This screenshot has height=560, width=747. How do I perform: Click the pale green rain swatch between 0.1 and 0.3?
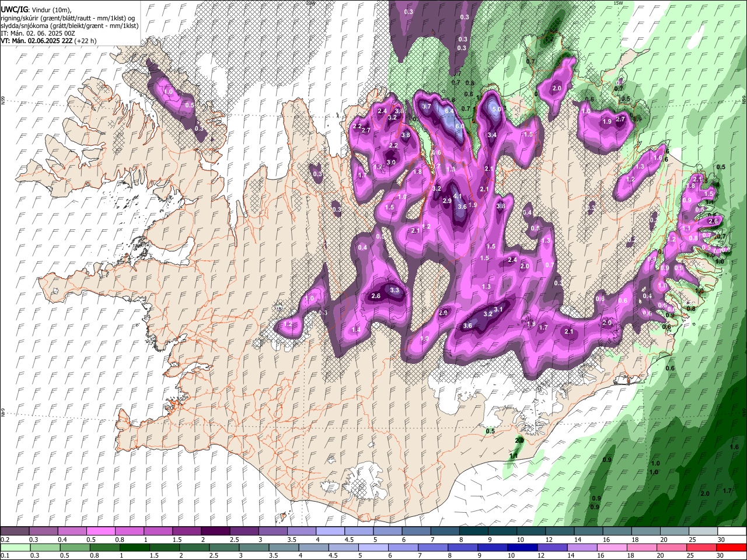[x=15, y=548]
